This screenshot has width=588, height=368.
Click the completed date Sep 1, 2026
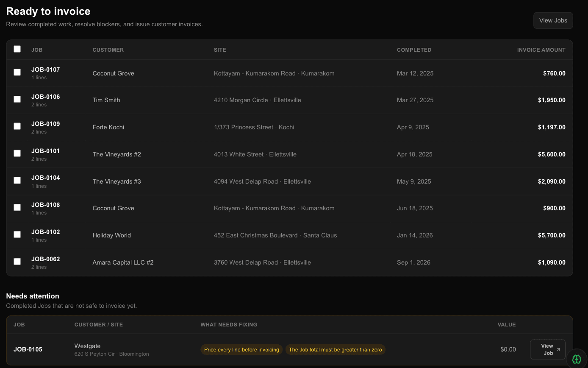[x=413, y=262]
